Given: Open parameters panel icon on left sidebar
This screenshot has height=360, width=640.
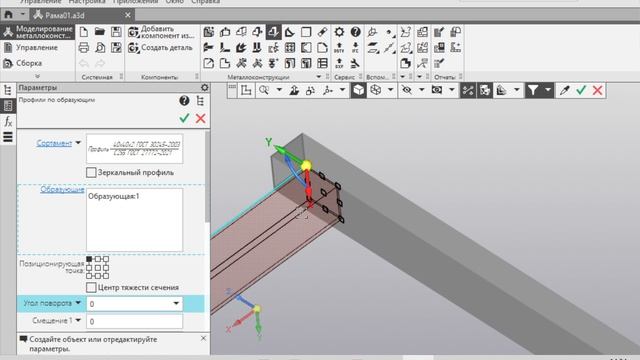Looking at the screenshot, I should (x=8, y=106).
